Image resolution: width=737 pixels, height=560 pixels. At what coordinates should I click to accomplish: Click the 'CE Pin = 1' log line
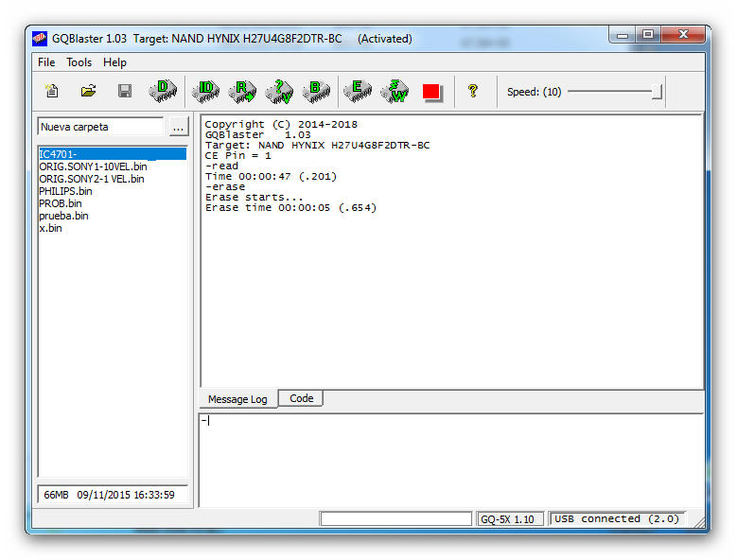(x=238, y=156)
